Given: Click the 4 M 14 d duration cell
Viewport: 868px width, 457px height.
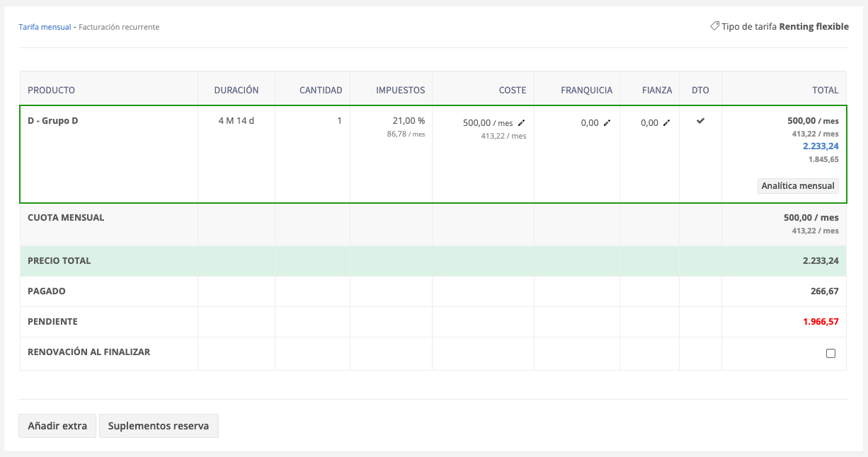Looking at the screenshot, I should pos(236,121).
